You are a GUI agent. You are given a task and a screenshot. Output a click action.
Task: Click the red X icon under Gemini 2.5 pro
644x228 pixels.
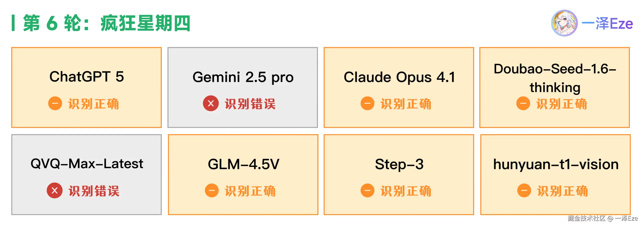pos(211,103)
